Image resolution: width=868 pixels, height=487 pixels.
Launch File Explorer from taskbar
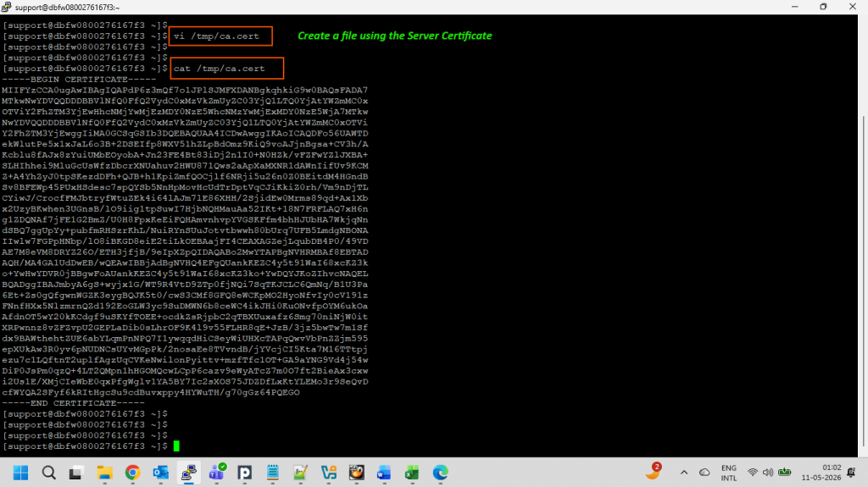[104, 473]
